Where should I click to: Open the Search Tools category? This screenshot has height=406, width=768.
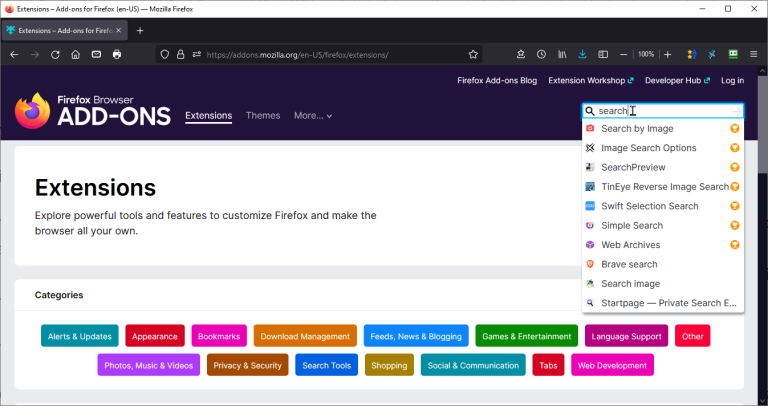click(327, 365)
